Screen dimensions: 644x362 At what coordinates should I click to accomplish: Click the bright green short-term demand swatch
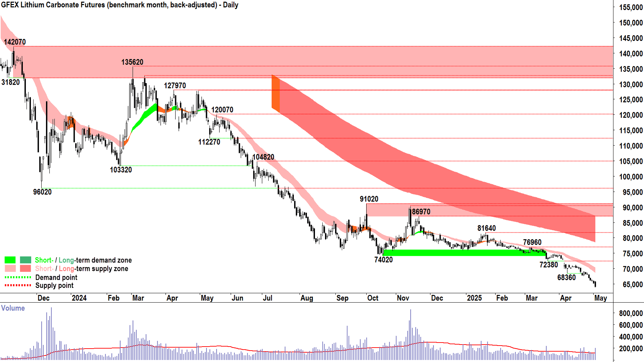[10, 260]
